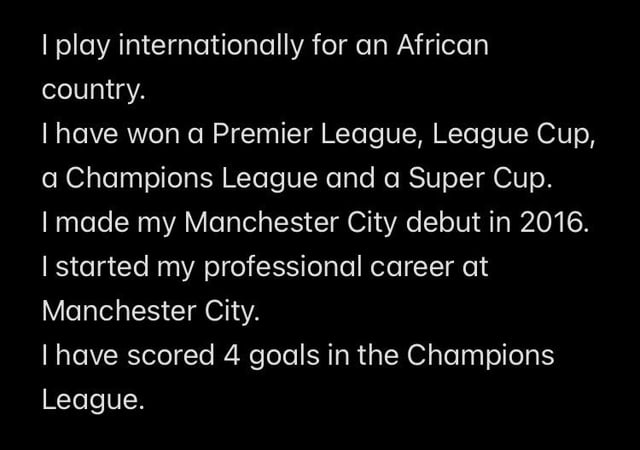This screenshot has height=450, width=640.
Task: Click the line 'I play internationally for an African'
Action: (x=265, y=46)
